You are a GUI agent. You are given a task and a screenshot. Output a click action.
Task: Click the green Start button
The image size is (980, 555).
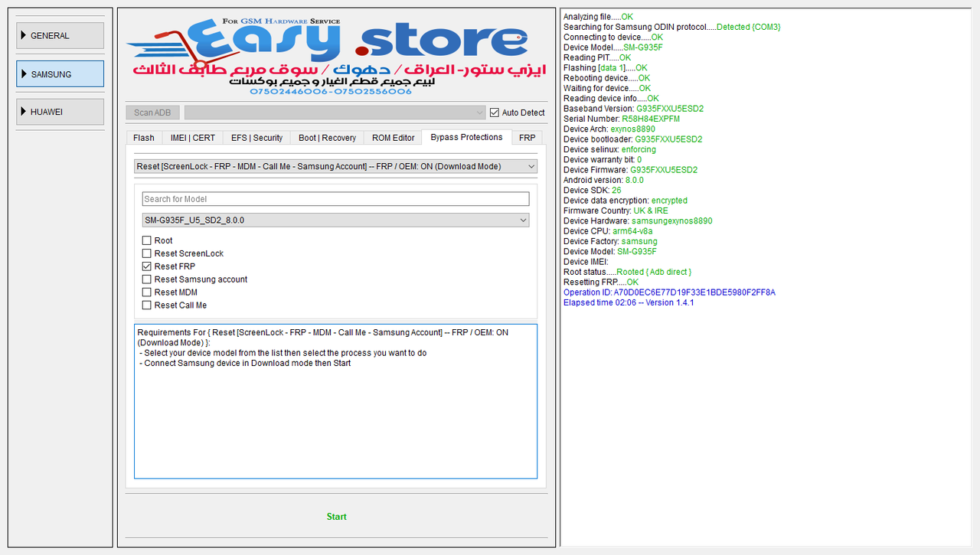(x=337, y=517)
